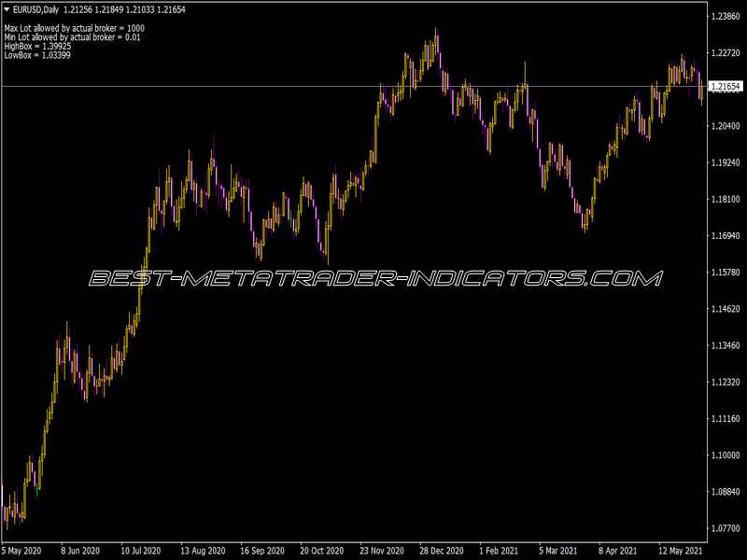Click the OHLC values in the chart header
This screenshot has width=747, height=560.
pyautogui.click(x=125, y=9)
